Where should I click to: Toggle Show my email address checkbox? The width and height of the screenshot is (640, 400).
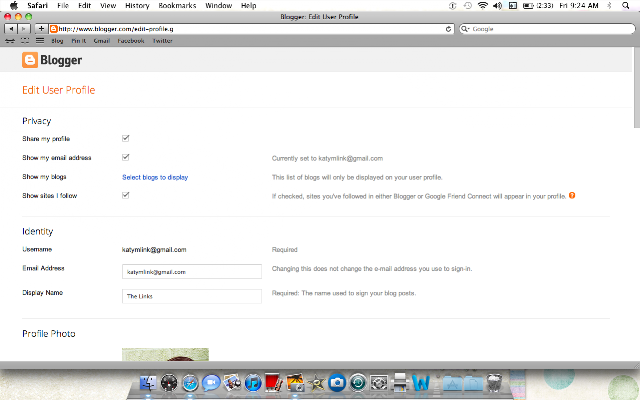[x=126, y=158]
